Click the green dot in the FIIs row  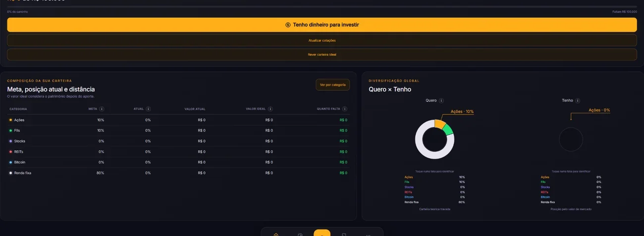pos(10,130)
